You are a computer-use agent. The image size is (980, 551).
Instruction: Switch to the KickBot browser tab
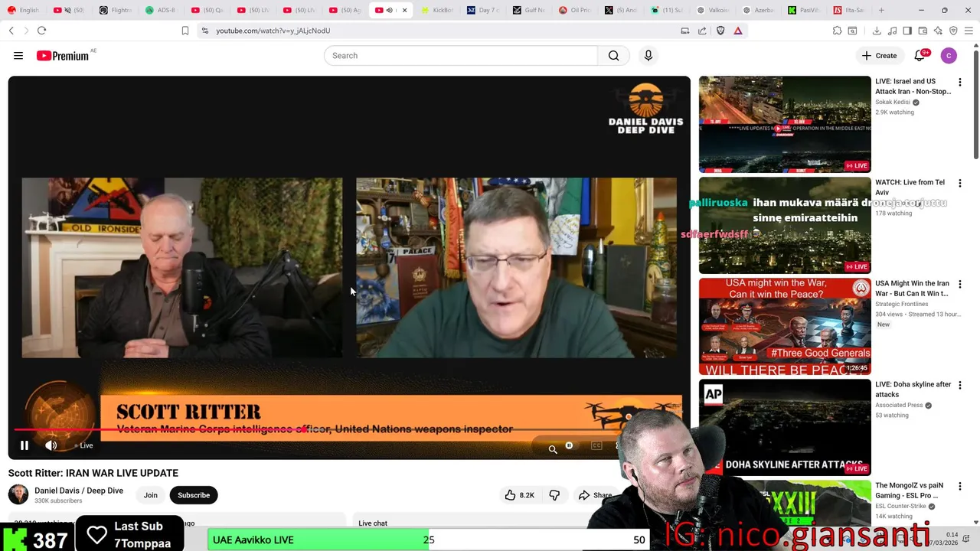436,10
